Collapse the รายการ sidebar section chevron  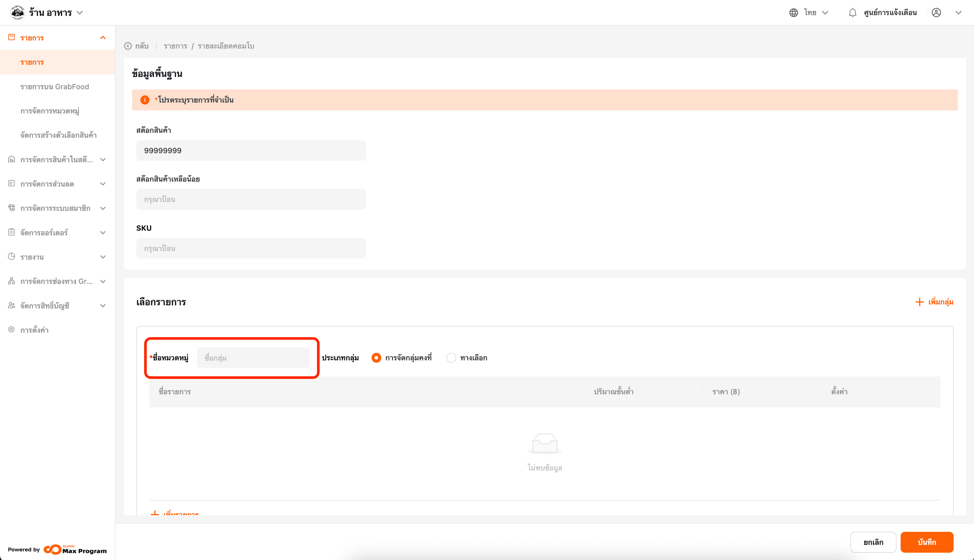(103, 38)
